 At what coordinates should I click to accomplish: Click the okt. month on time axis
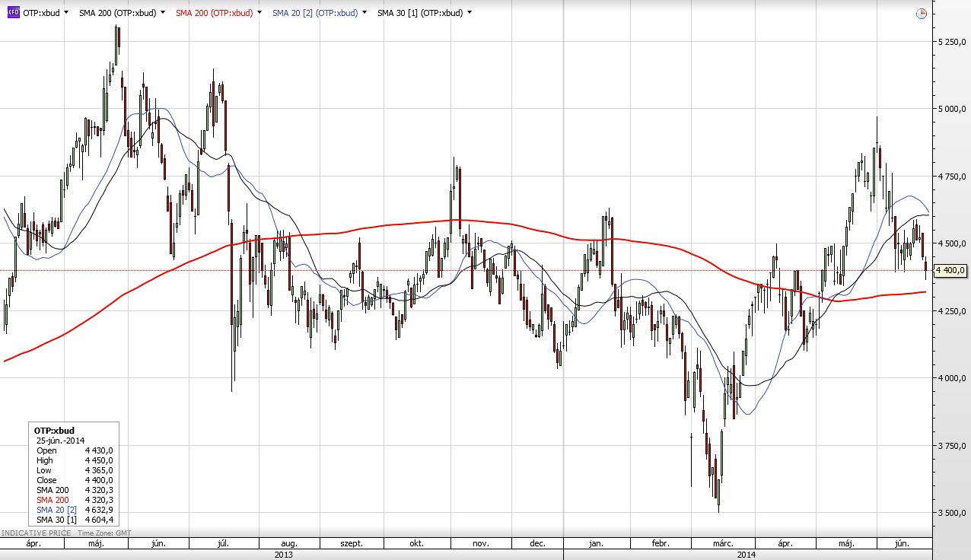coord(416,544)
